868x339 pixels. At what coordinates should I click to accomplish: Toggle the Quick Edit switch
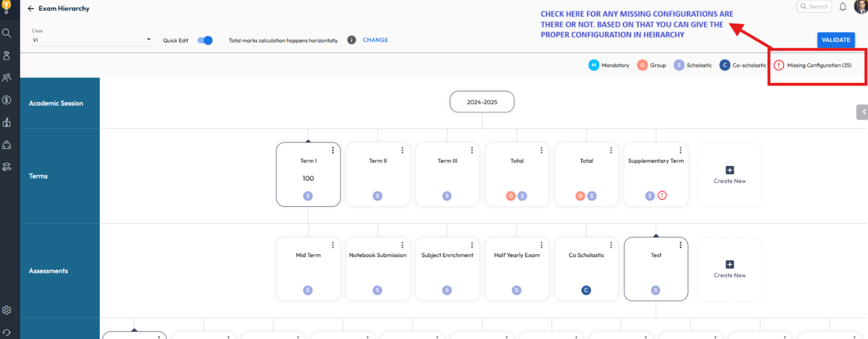(205, 41)
